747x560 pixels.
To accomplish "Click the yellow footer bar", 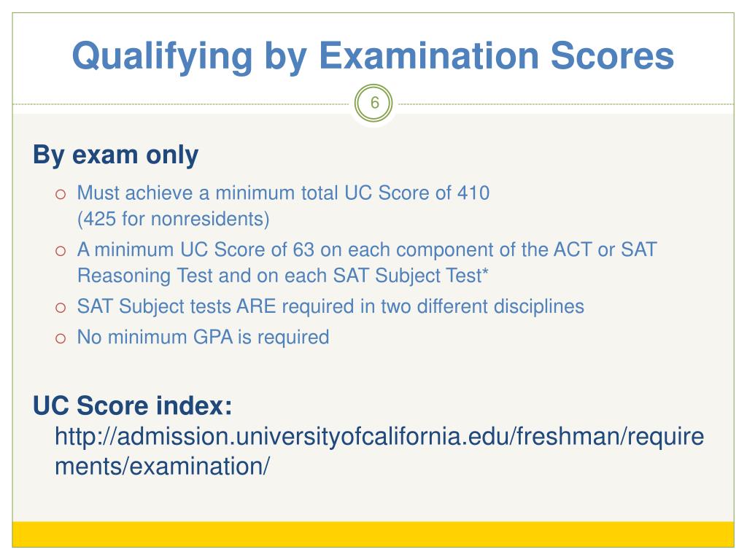I will pos(373,534).
